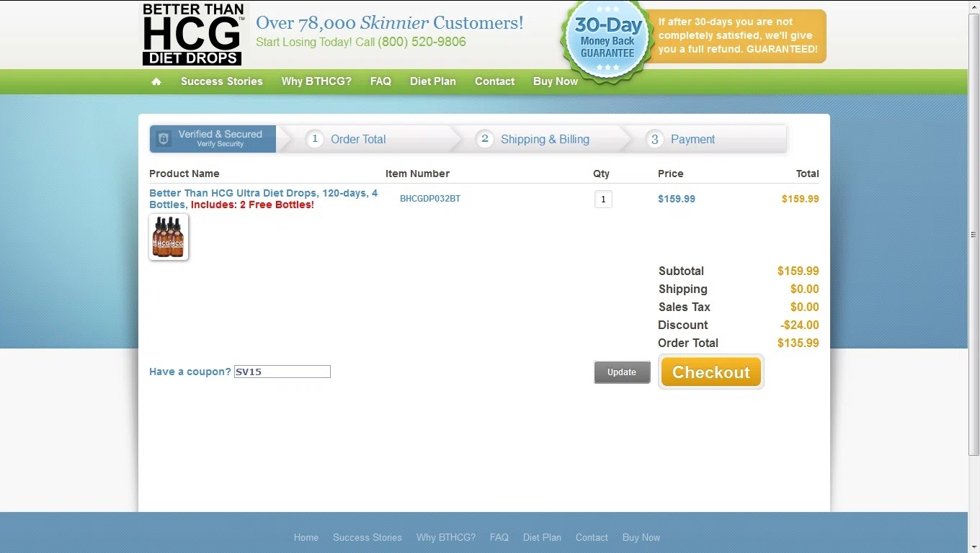Click the Subtotal amount $159.99
The width and height of the screenshot is (980, 553).
click(x=798, y=271)
